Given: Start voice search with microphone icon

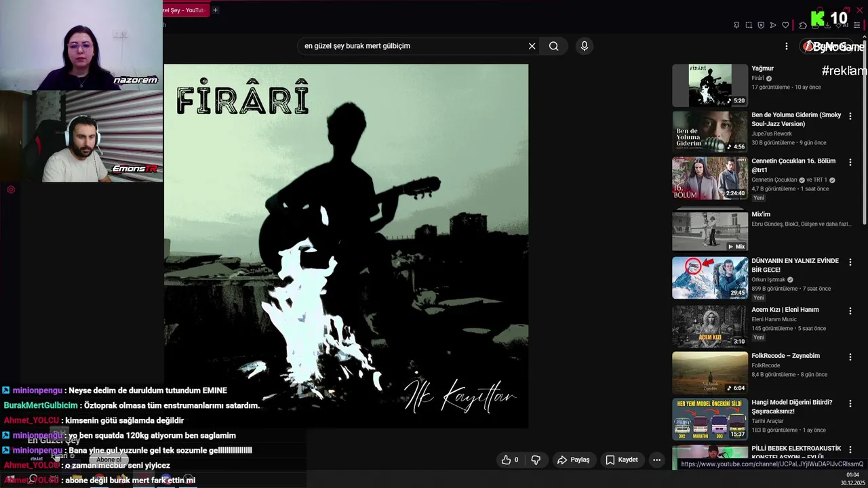Looking at the screenshot, I should [x=585, y=46].
